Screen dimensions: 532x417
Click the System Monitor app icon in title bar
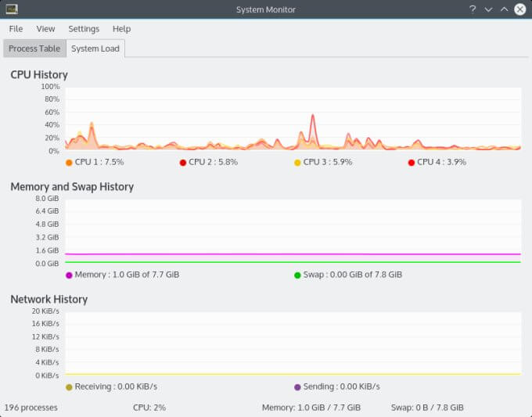pyautogui.click(x=12, y=9)
